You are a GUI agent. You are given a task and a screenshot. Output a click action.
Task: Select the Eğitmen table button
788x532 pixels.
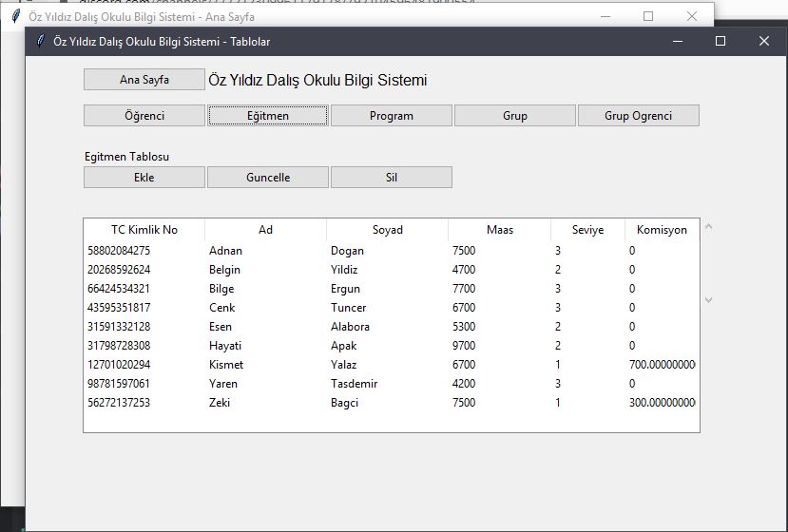(268, 116)
